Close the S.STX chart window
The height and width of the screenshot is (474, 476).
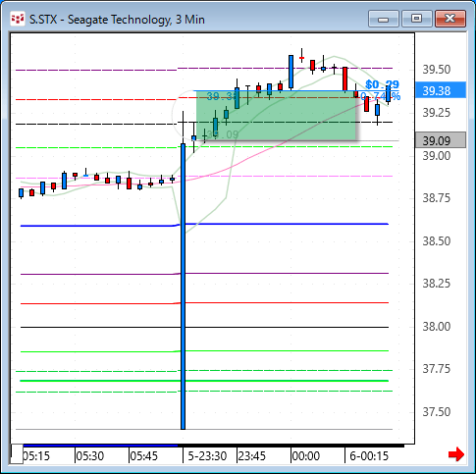pos(450,19)
